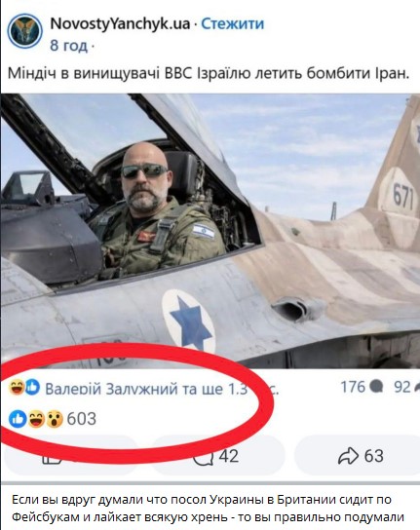Viewport: 420px width, 530px height.
Task: Click the Haha emoji before 603
Action: [x=36, y=419]
